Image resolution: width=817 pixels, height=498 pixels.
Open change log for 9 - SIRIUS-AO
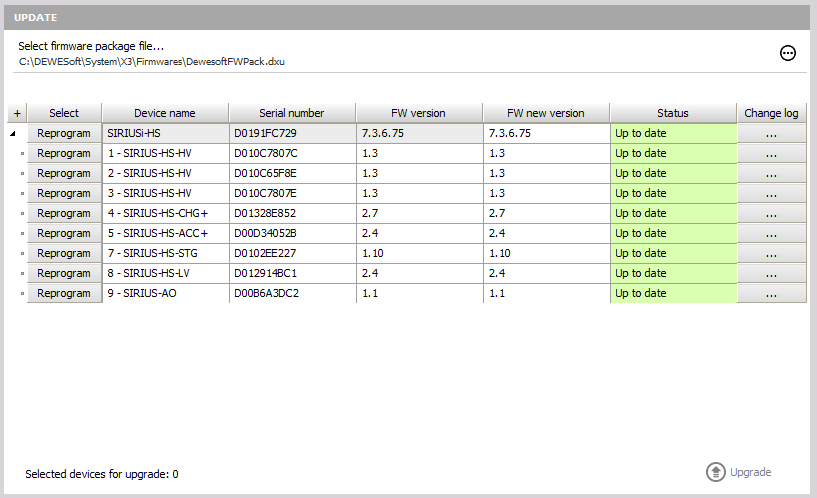[x=771, y=293]
